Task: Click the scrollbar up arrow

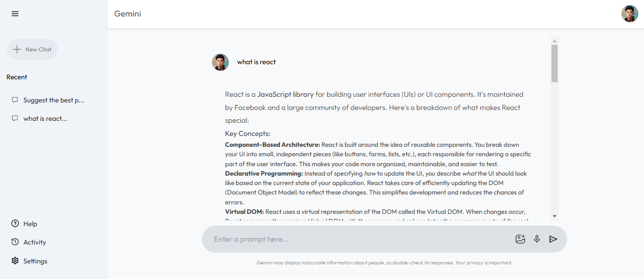Action: [555, 41]
